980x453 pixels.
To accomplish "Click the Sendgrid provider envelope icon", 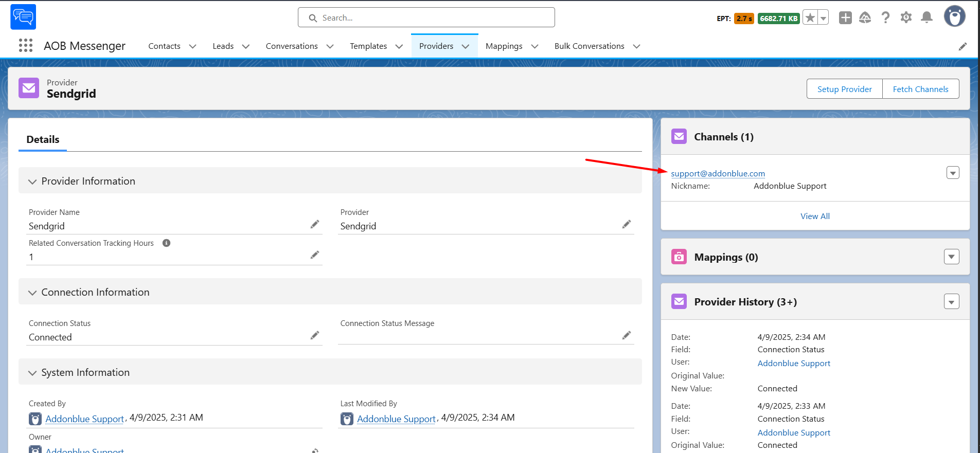I will point(29,88).
